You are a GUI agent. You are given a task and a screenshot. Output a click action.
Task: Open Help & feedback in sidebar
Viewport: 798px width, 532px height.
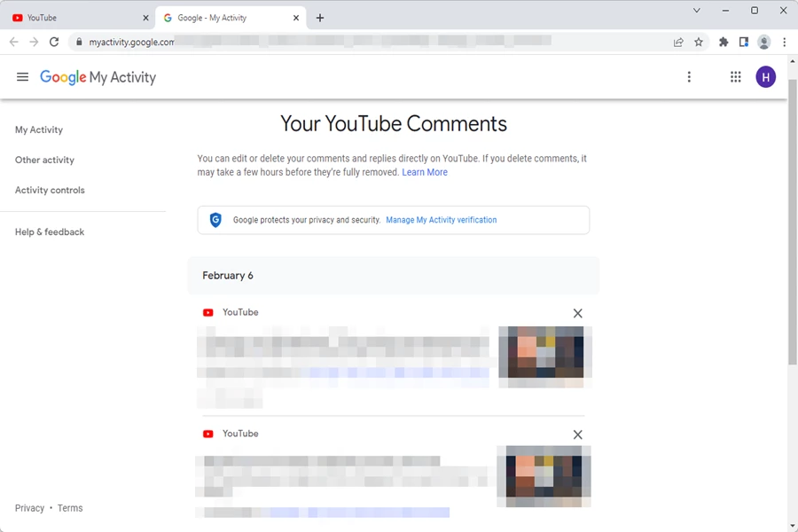(50, 231)
